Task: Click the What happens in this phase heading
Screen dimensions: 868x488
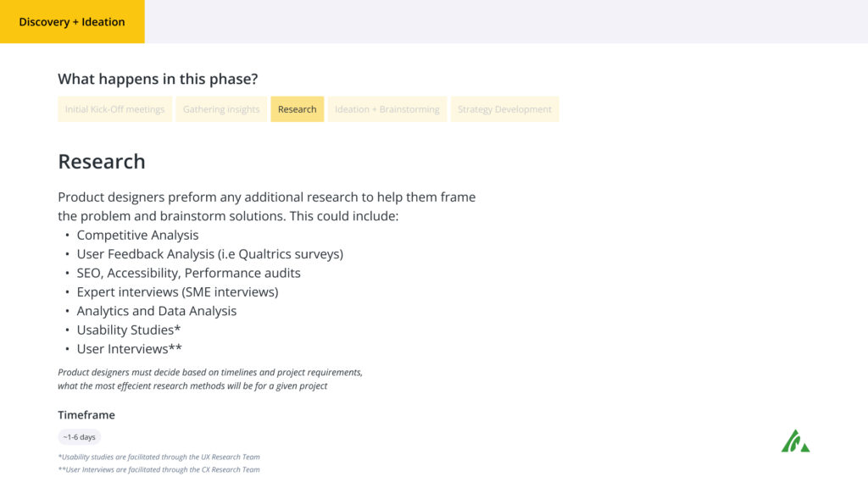Action: [158, 79]
